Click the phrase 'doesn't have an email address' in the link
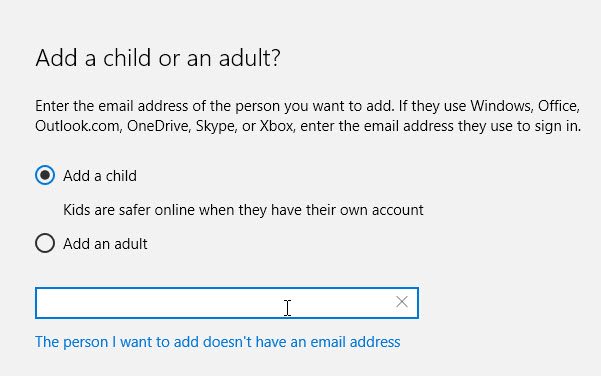601x376 pixels. (302, 342)
